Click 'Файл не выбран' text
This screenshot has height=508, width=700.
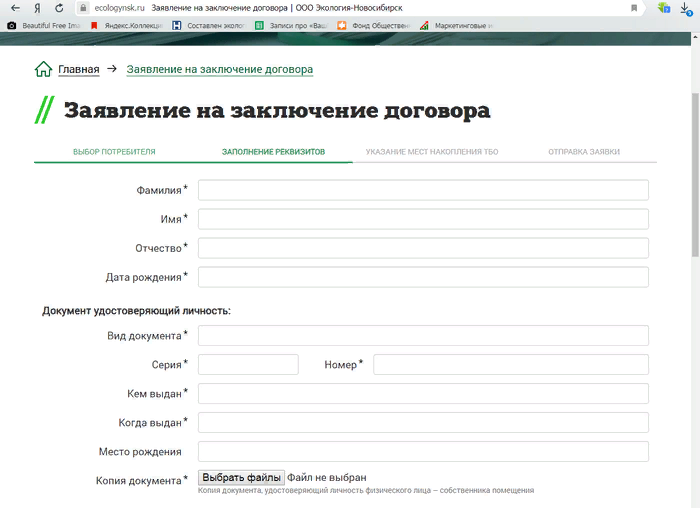point(327,478)
